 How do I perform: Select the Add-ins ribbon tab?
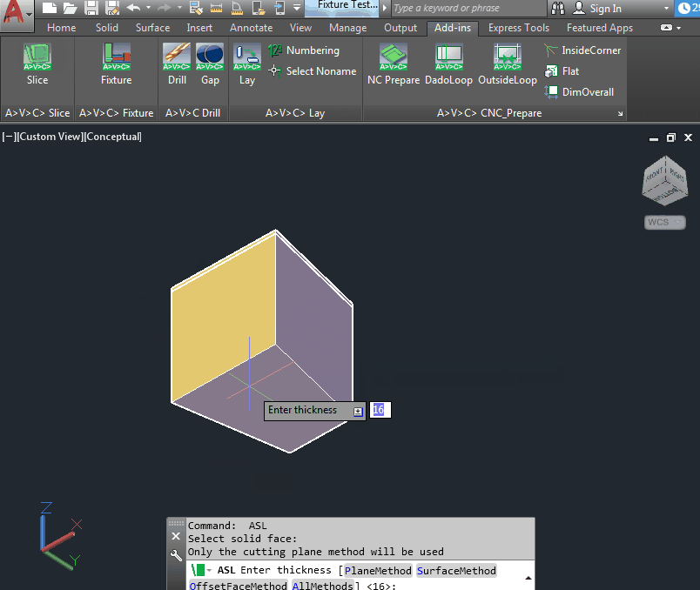point(453,28)
